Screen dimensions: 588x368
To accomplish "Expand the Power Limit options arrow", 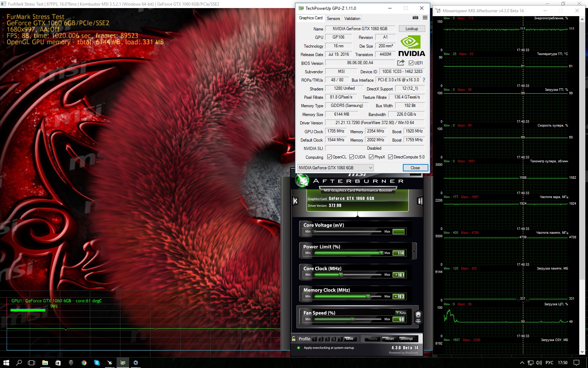I will pyautogui.click(x=414, y=251).
